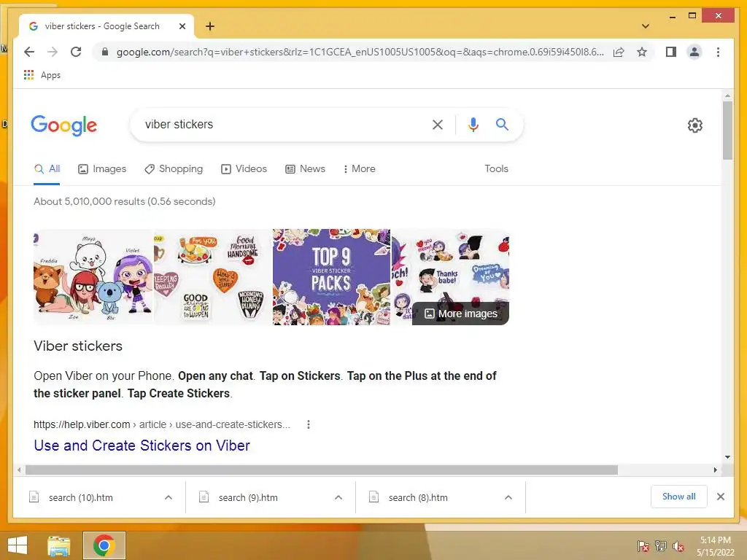Open the Windows Start button
The image size is (747, 560).
[18, 545]
